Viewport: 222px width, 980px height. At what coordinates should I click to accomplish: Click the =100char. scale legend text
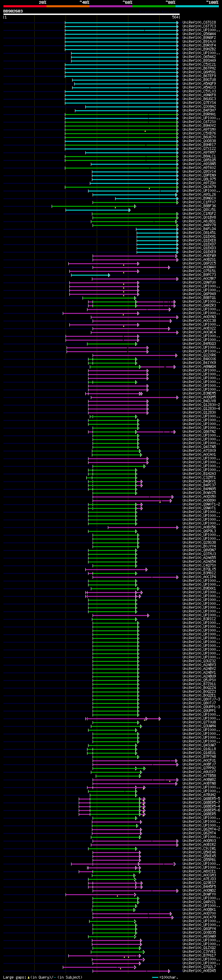(x=169, y=977)
